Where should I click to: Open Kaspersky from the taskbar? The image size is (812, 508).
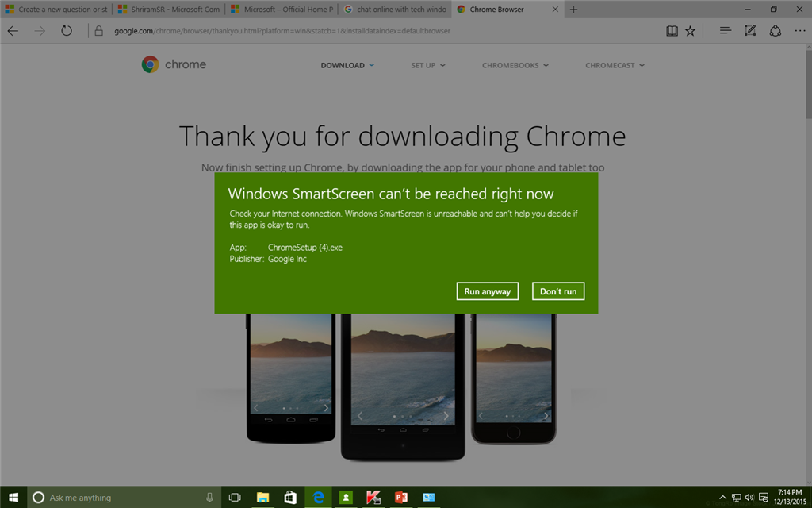[x=373, y=498]
